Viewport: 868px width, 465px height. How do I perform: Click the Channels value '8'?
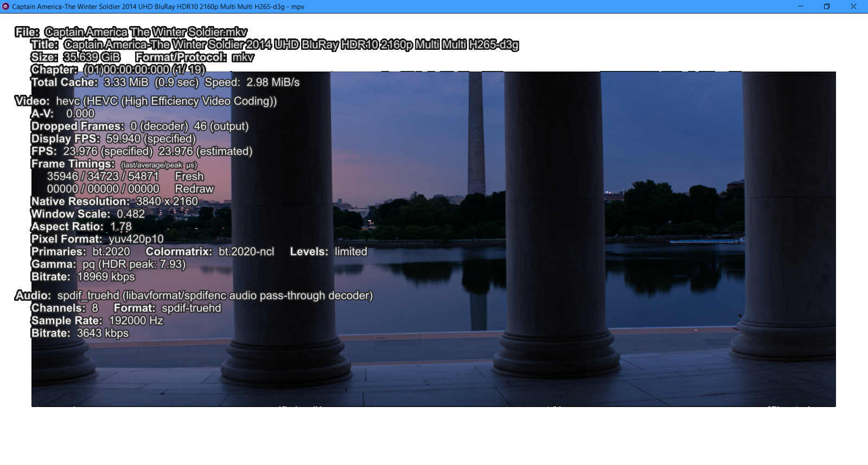pyautogui.click(x=95, y=308)
